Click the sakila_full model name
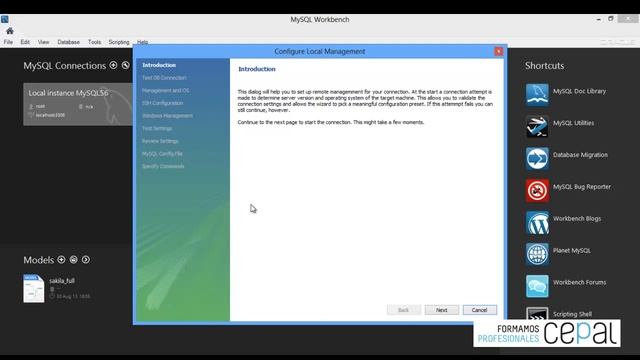 tap(62, 281)
